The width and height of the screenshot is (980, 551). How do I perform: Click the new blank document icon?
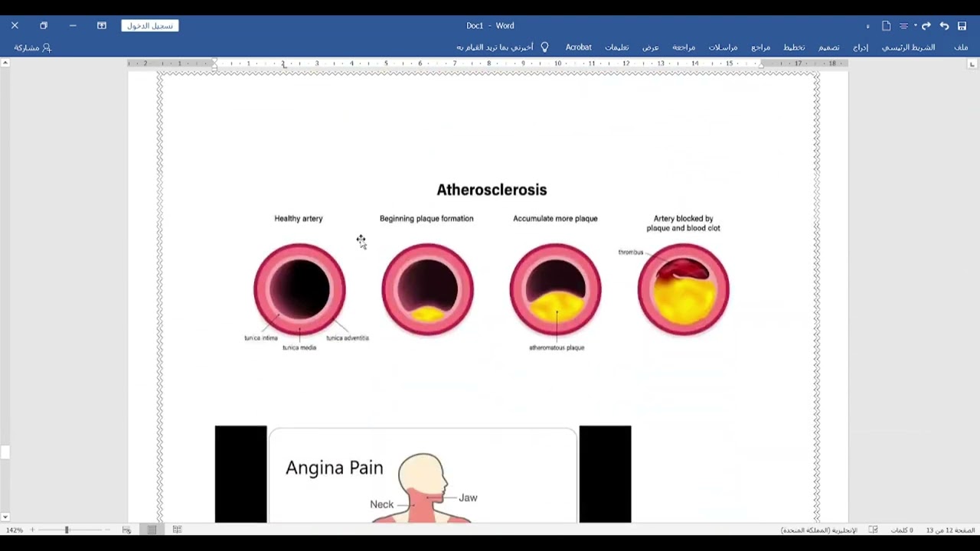(x=887, y=26)
